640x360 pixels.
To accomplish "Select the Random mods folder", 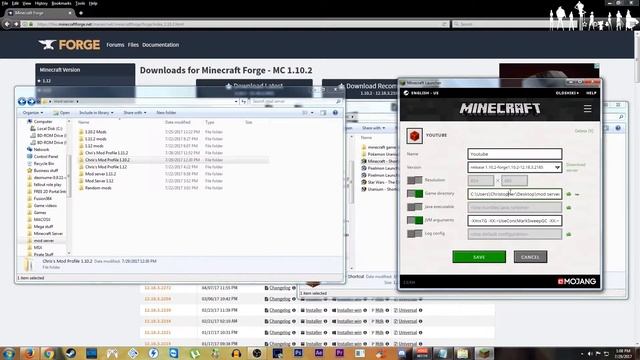I will pyautogui.click(x=98, y=188).
